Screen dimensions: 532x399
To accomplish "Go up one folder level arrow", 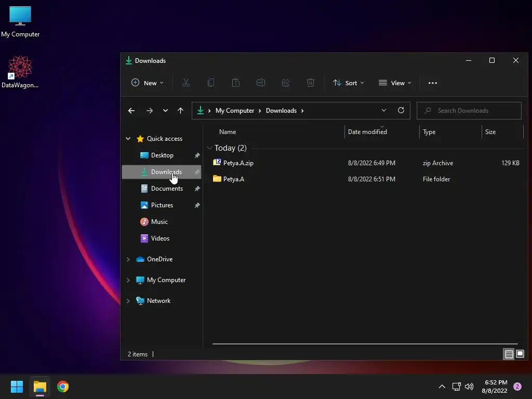I will point(180,111).
